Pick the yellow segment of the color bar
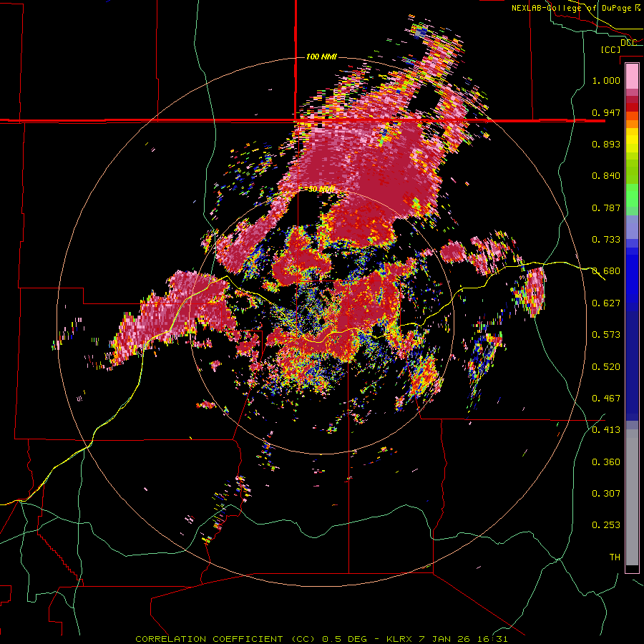This screenshot has height=644, width=644. click(x=632, y=140)
